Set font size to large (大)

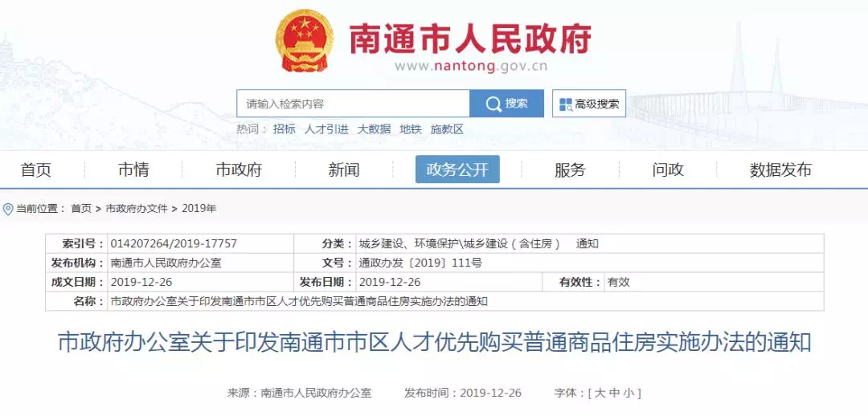click(599, 394)
